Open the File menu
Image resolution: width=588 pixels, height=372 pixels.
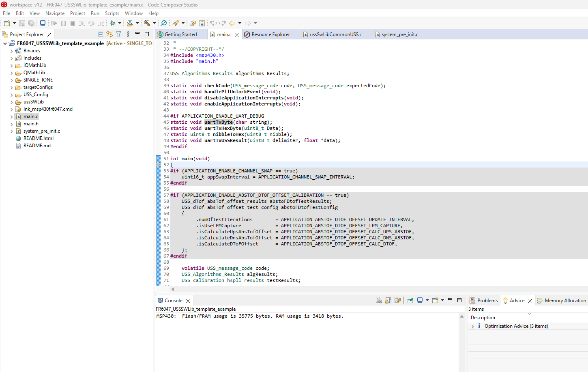[6, 13]
